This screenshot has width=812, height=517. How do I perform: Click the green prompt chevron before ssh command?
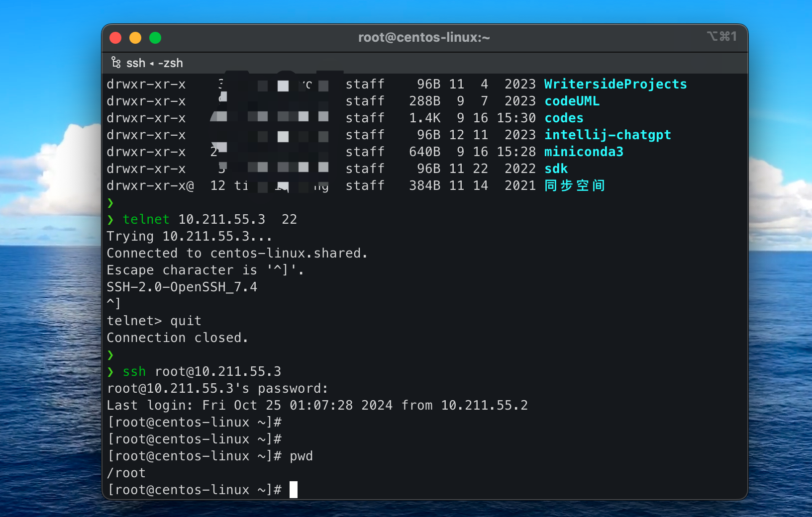pyautogui.click(x=110, y=372)
